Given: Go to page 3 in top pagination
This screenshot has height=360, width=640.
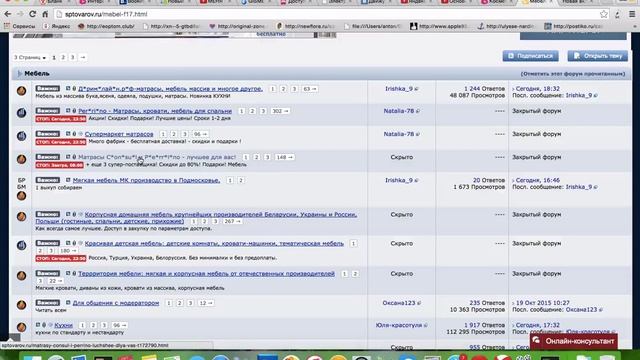Looking at the screenshot, I should pos(73,58).
